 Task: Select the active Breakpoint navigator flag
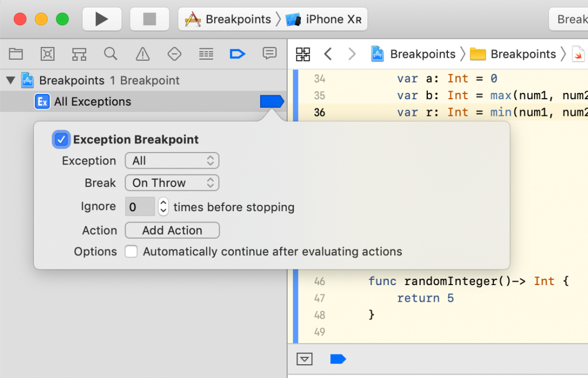[237, 53]
